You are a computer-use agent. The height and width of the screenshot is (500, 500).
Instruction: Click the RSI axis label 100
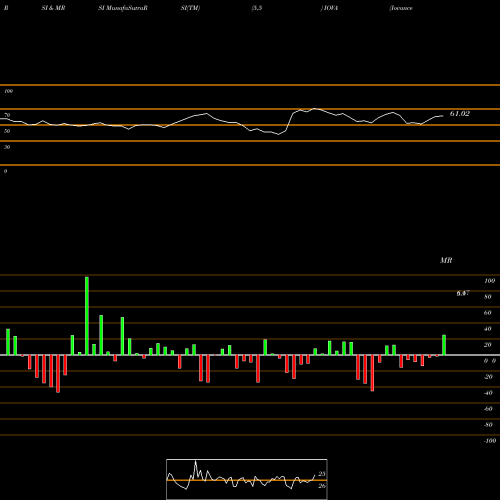[9, 91]
